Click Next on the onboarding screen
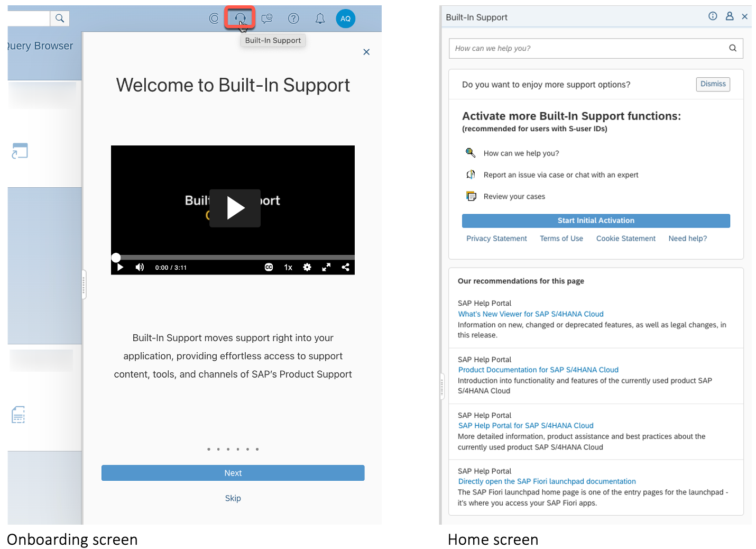Viewport: 756px width, 549px height. pyautogui.click(x=233, y=473)
